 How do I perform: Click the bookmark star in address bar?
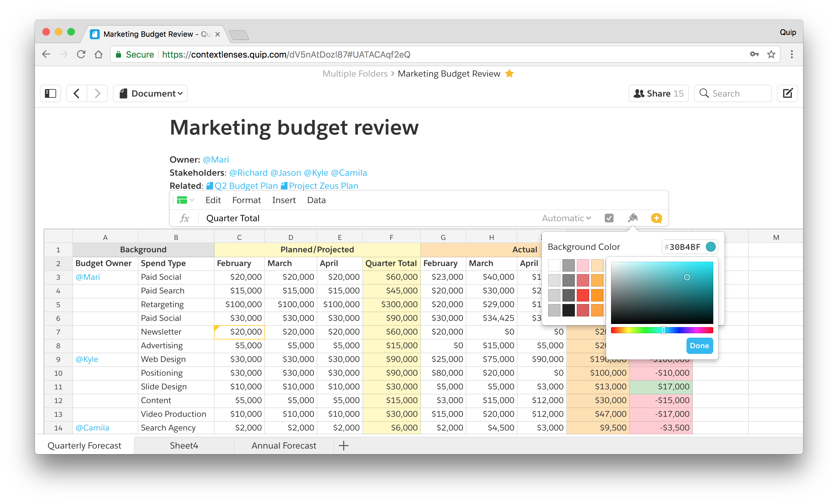[x=771, y=54]
